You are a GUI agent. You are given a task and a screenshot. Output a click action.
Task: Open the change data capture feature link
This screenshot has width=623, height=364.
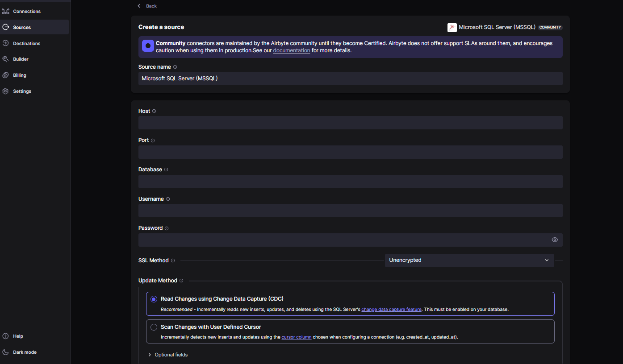click(392, 309)
